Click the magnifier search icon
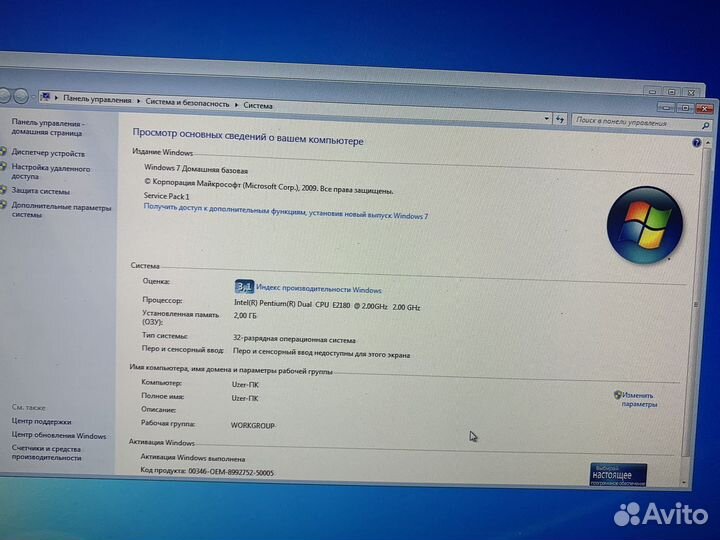 pos(706,125)
